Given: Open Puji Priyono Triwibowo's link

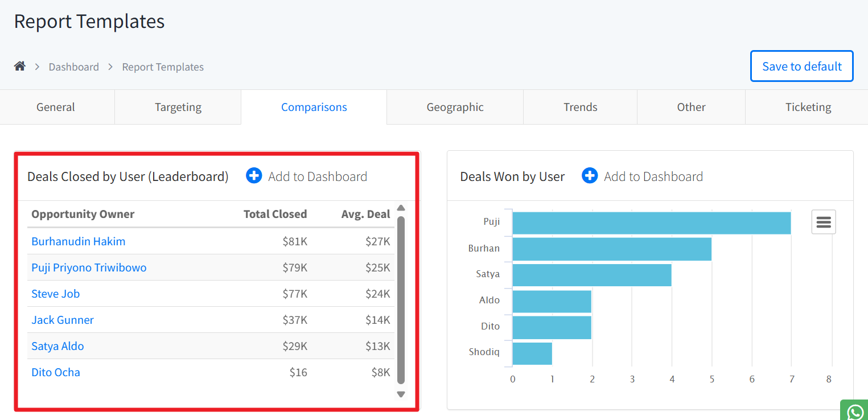Looking at the screenshot, I should pos(89,267).
